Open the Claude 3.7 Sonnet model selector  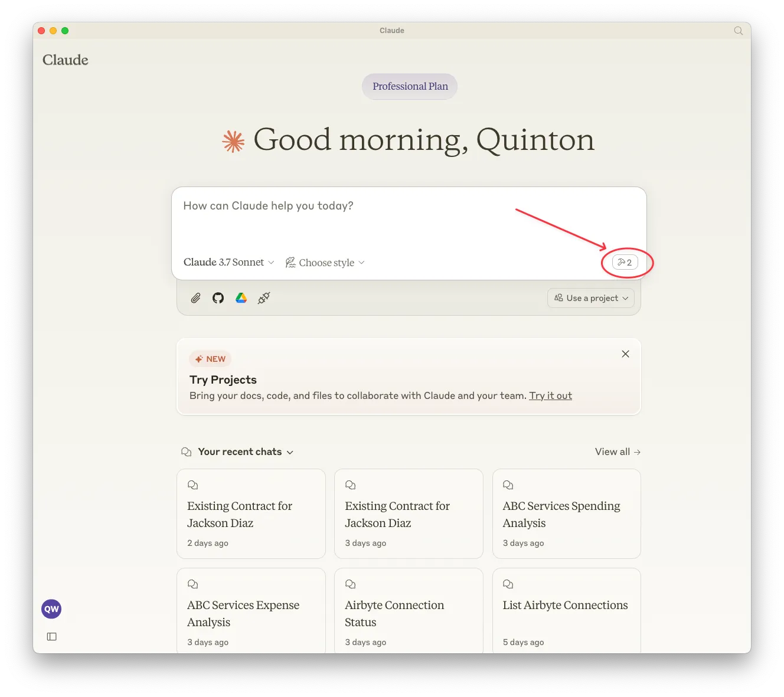click(229, 262)
